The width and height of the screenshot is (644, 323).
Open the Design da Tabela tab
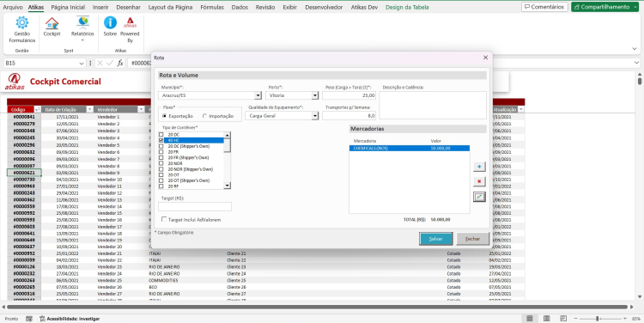(407, 7)
